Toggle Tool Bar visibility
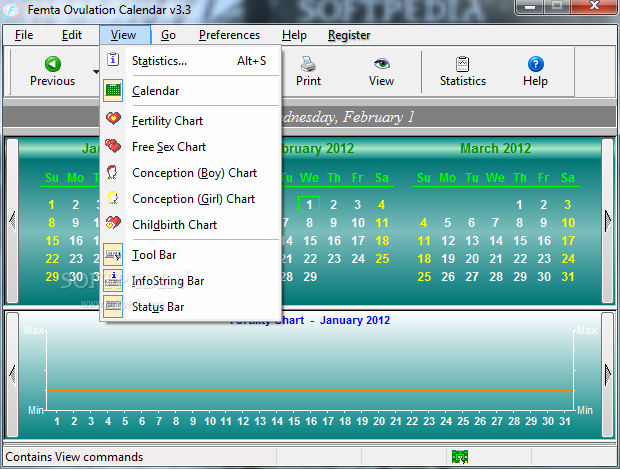This screenshot has height=469, width=620. [x=191, y=255]
